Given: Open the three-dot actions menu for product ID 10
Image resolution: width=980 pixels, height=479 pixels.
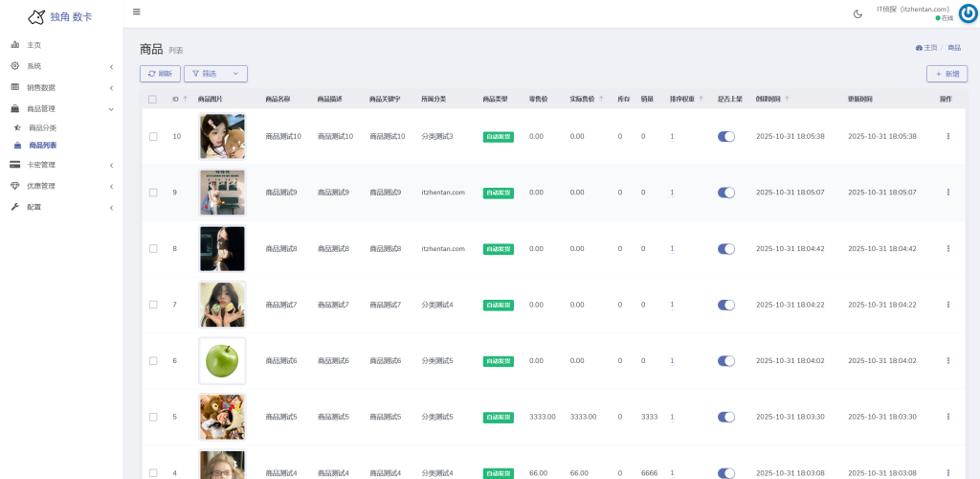Looking at the screenshot, I should point(947,136).
